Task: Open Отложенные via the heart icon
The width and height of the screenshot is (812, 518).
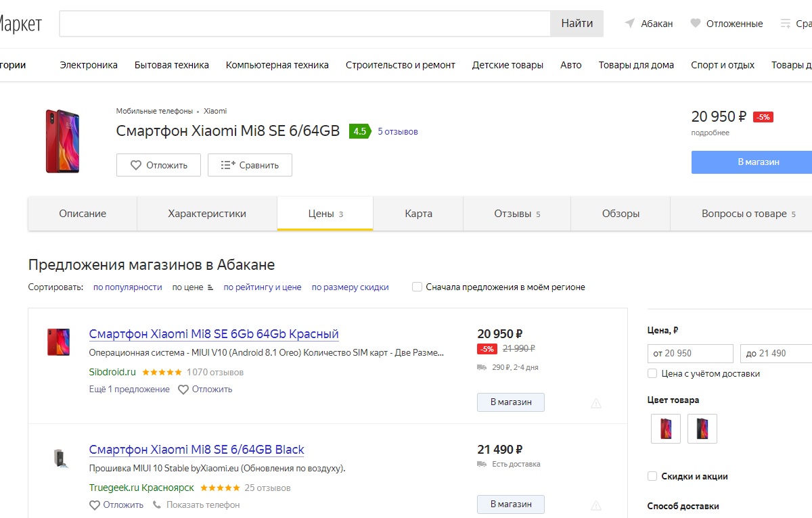Action: [695, 24]
